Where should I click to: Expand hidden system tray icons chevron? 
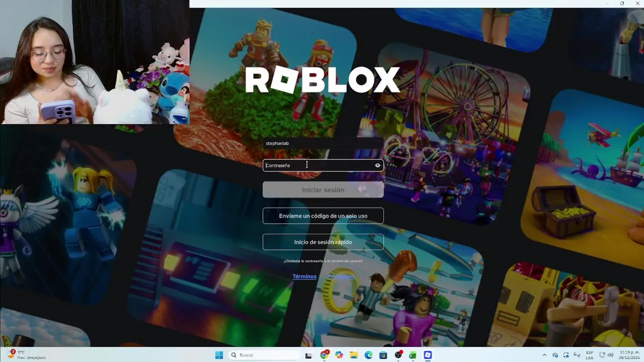click(544, 355)
